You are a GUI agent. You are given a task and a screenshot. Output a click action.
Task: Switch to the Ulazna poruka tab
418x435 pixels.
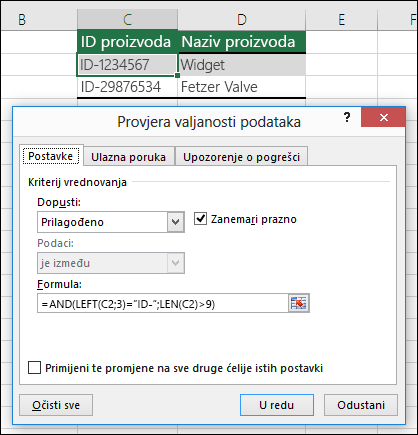click(129, 157)
